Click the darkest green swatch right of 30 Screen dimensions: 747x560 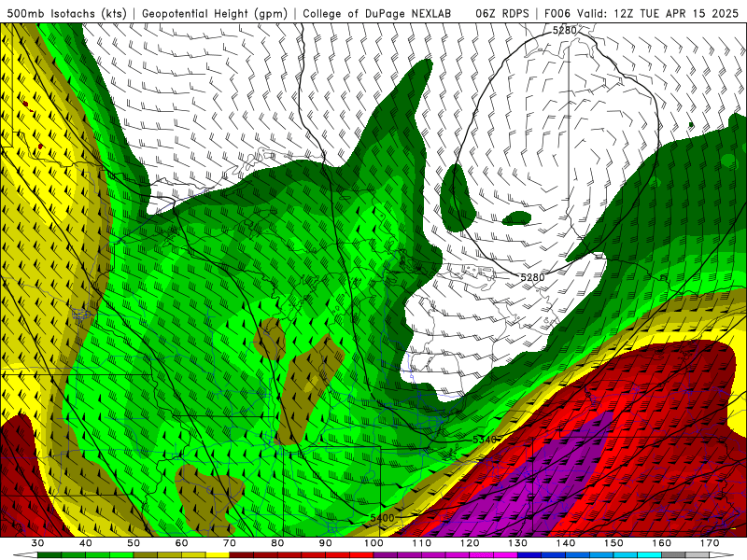pos(49,555)
